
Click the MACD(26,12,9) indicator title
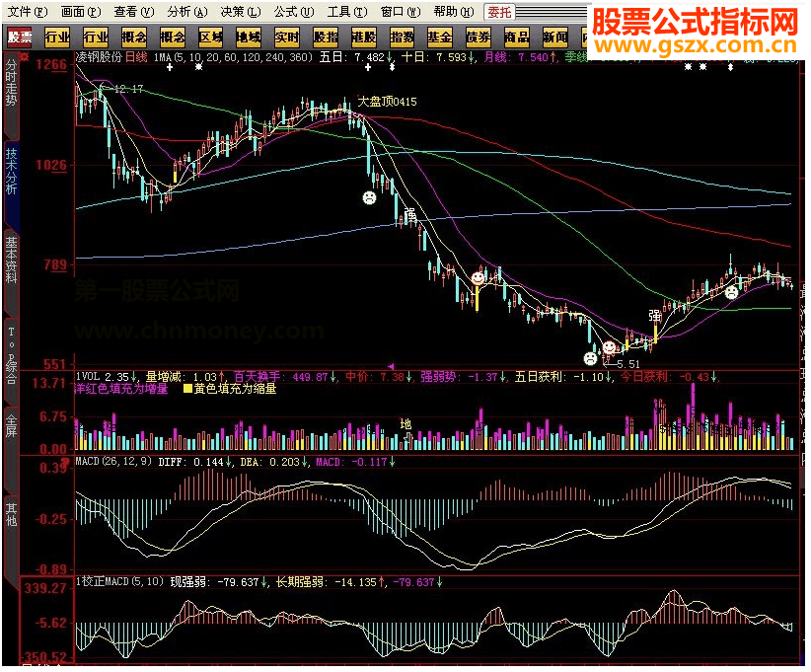tap(113, 462)
